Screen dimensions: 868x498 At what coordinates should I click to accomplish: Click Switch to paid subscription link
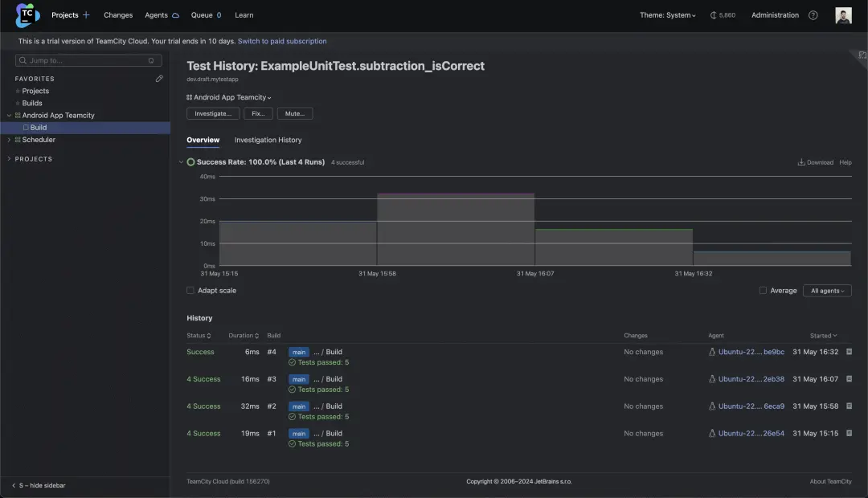(x=282, y=41)
